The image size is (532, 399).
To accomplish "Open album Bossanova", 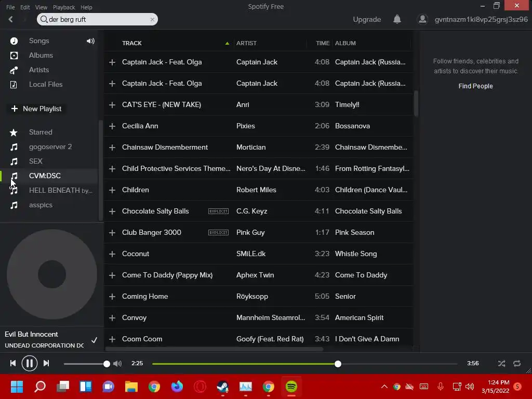I will pyautogui.click(x=353, y=126).
